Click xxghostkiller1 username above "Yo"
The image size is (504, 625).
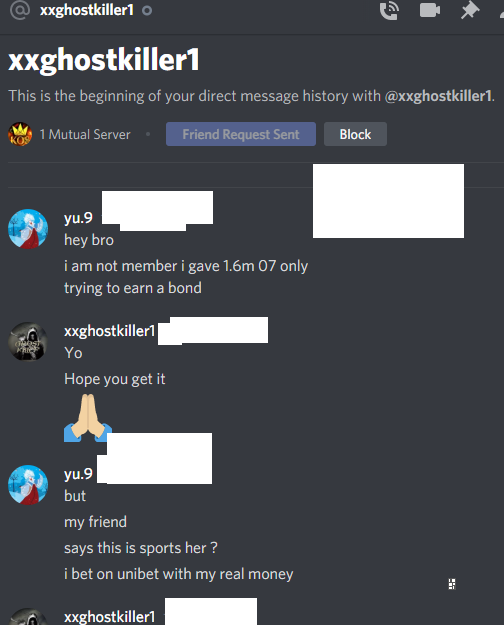[110, 331]
